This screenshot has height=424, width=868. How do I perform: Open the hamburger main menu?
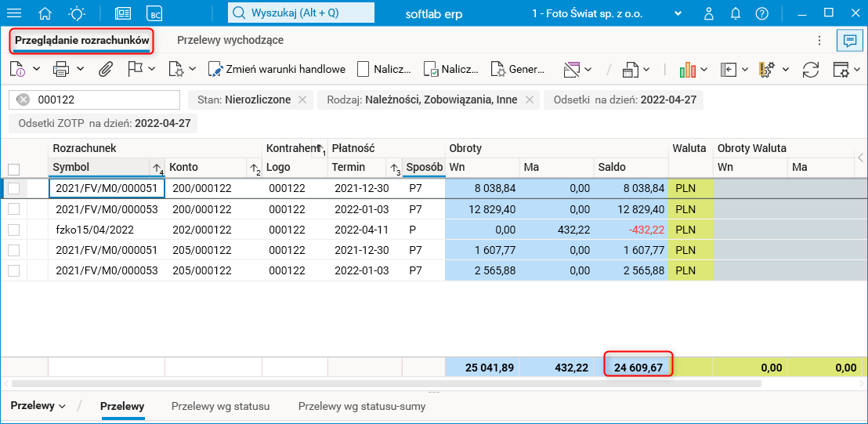pyautogui.click(x=14, y=13)
